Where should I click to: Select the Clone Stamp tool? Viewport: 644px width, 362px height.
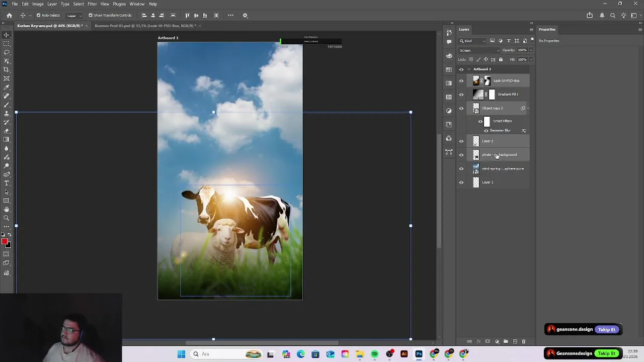7,114
